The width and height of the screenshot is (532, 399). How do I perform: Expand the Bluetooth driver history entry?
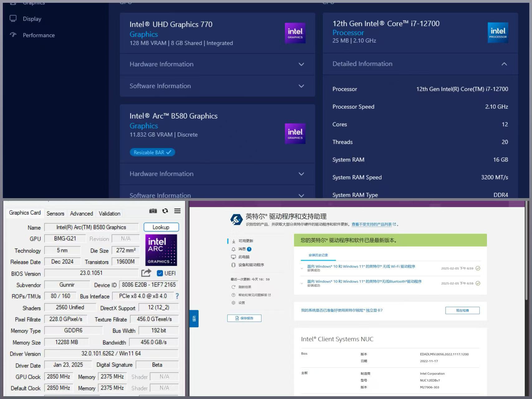click(302, 283)
